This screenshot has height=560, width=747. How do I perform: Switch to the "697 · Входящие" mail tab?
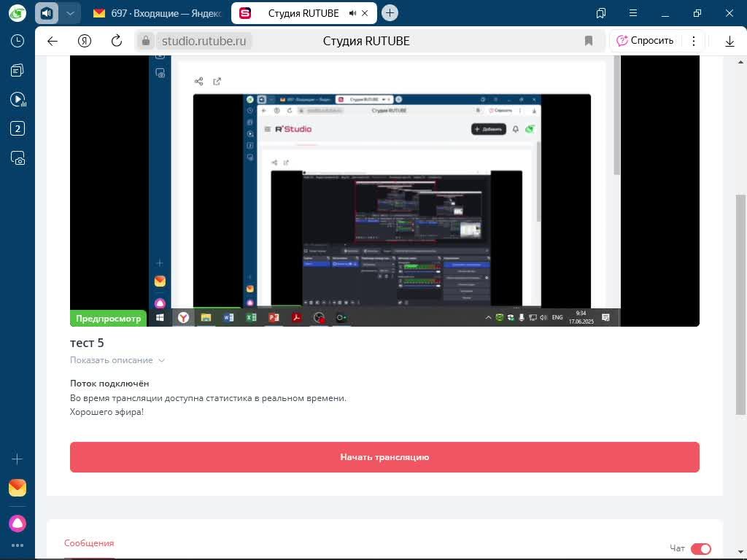point(158,13)
